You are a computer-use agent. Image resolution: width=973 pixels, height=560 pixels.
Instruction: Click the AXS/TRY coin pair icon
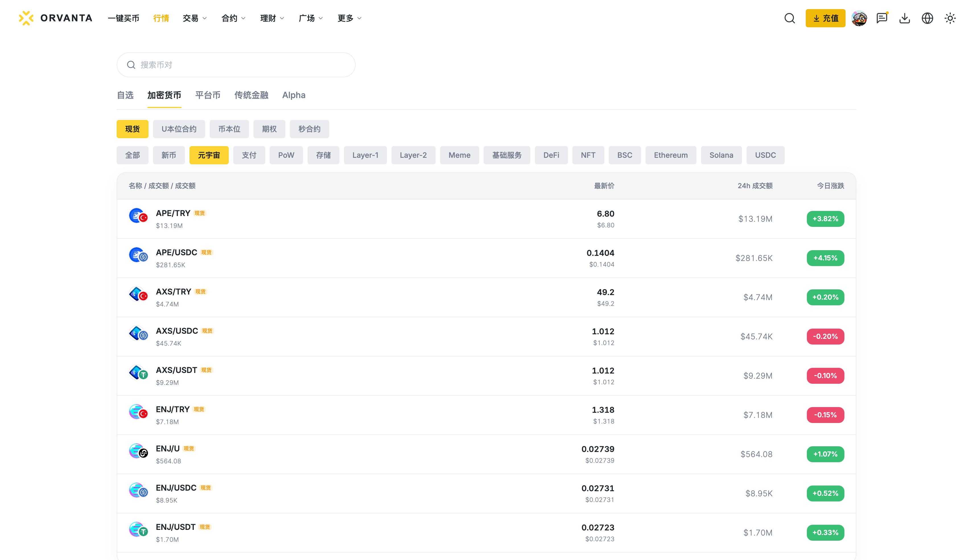(x=138, y=294)
